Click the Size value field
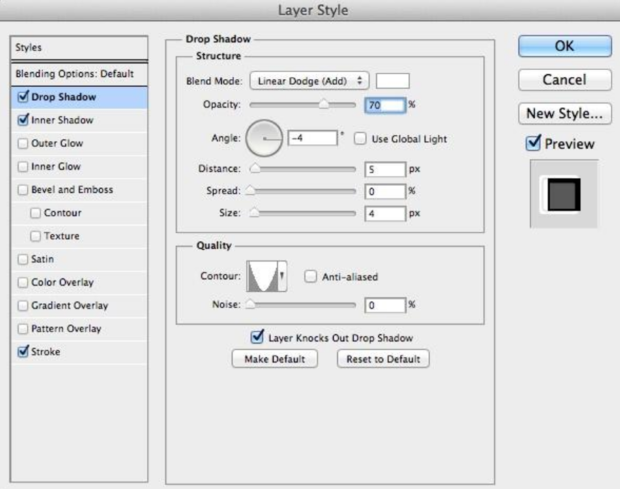 coord(385,213)
